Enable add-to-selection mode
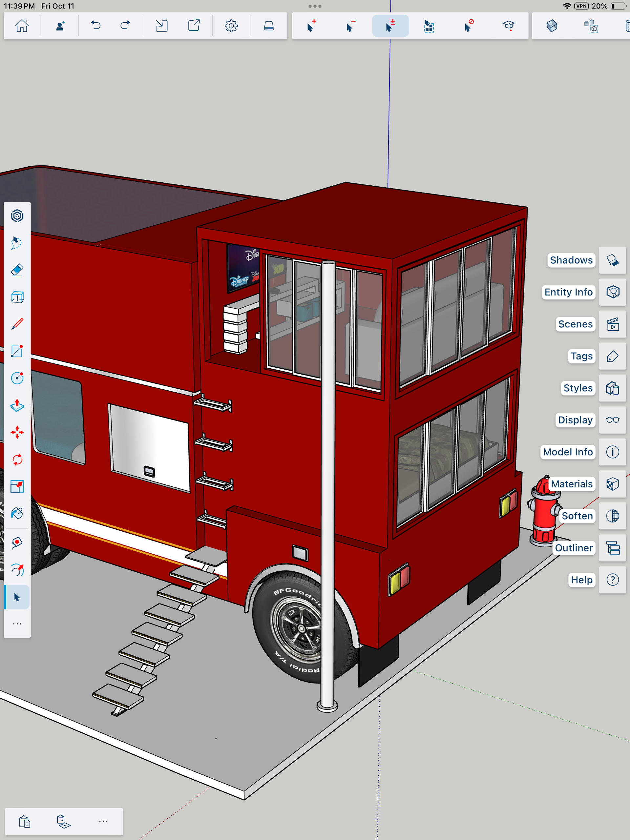 [312, 26]
